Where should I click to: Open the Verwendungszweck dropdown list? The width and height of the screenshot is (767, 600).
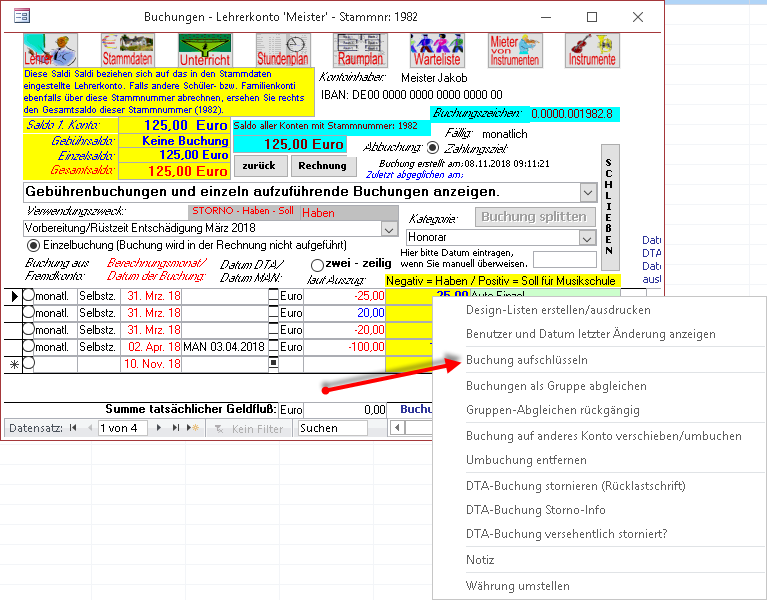coord(389,228)
